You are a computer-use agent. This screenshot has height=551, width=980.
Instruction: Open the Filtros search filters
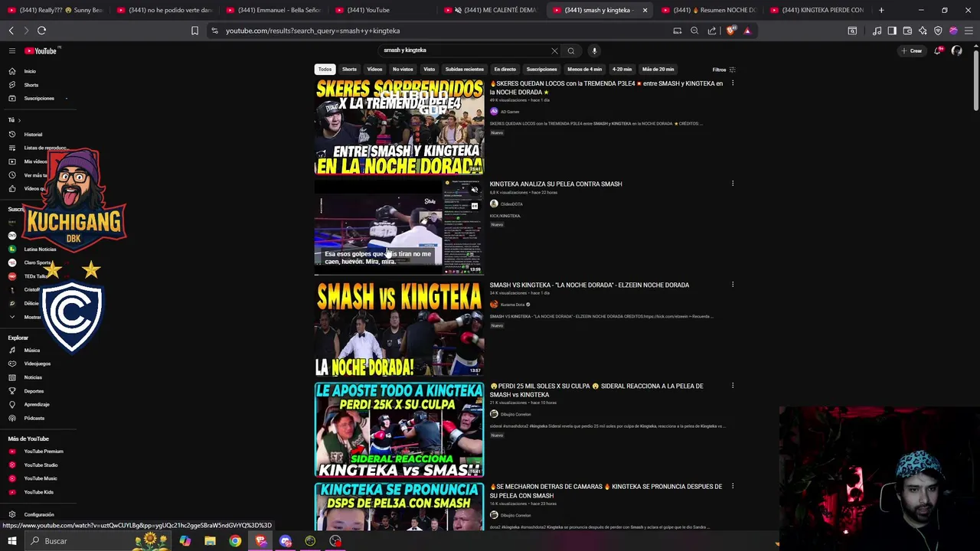tap(724, 70)
